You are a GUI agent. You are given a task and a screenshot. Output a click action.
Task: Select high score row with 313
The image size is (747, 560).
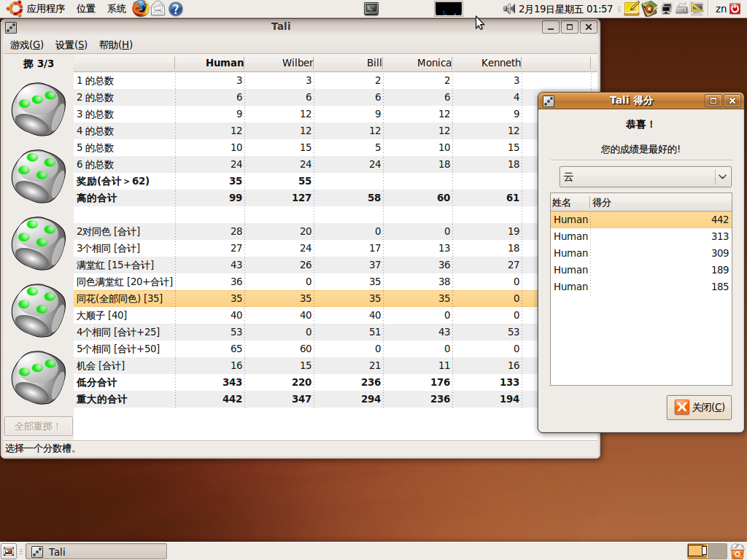click(x=640, y=236)
